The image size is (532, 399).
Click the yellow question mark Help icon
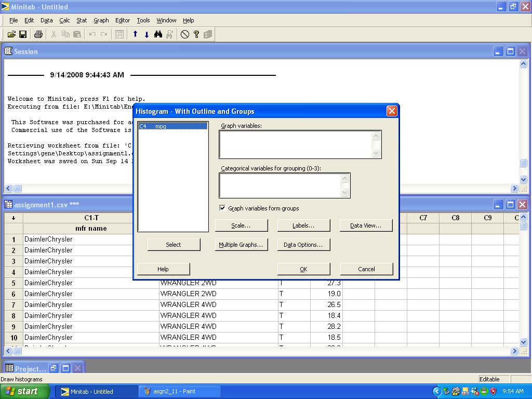pos(196,34)
